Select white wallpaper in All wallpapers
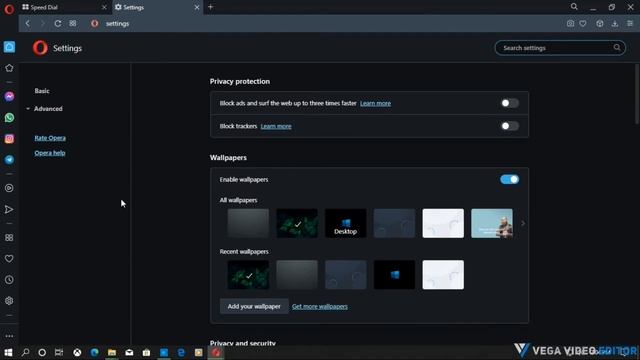Viewport: 640px width, 360px height. click(x=443, y=223)
